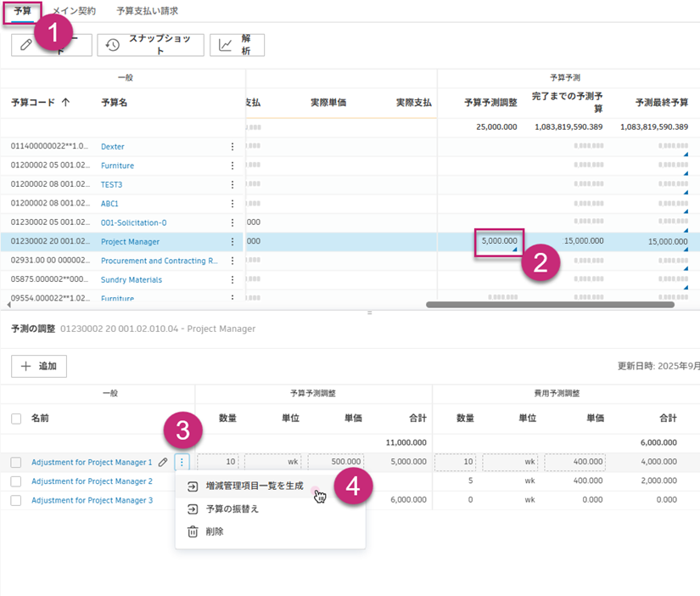The image size is (700, 596).
Task: Check Adjustment for Project Manager 2 checkbox
Action: coord(16,481)
